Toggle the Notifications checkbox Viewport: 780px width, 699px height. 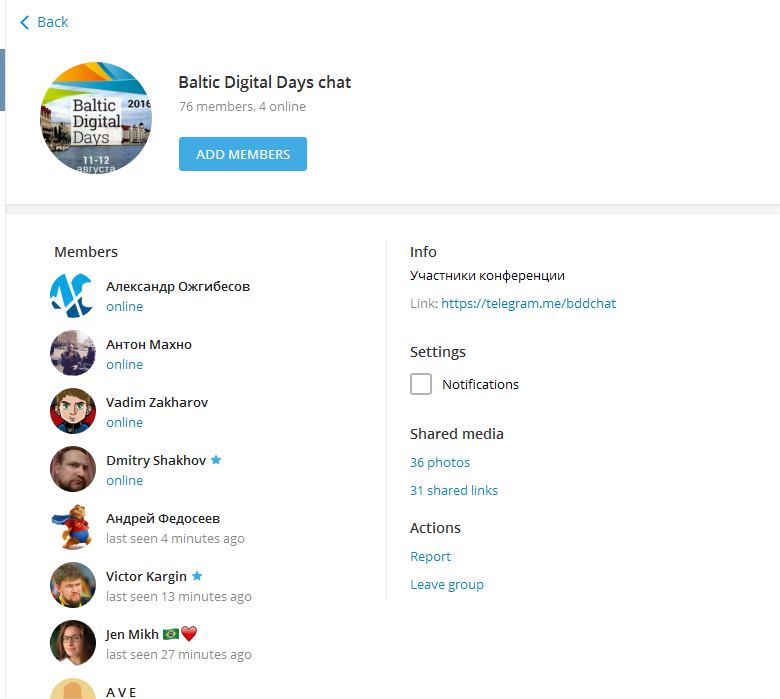[x=421, y=384]
